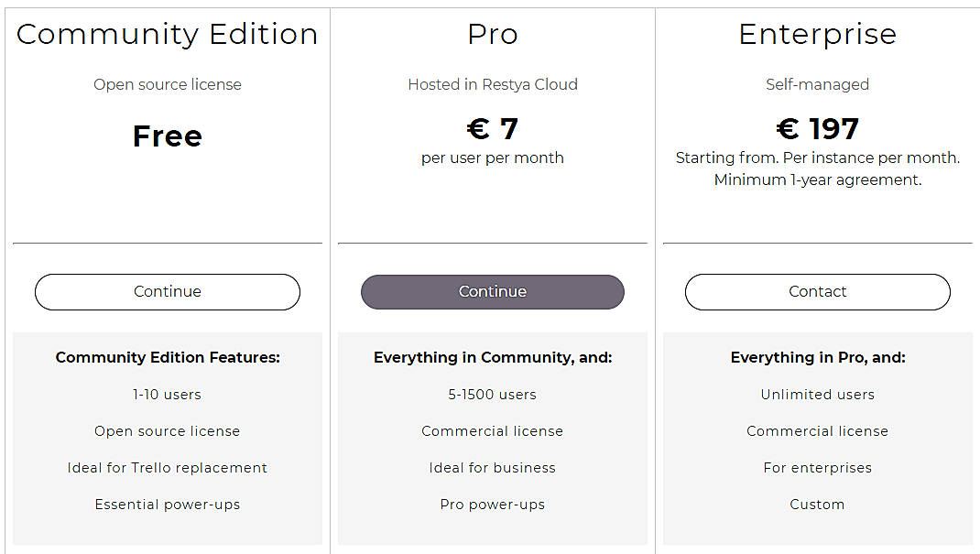
Task: Click the Self-managed subtitle
Action: (817, 84)
